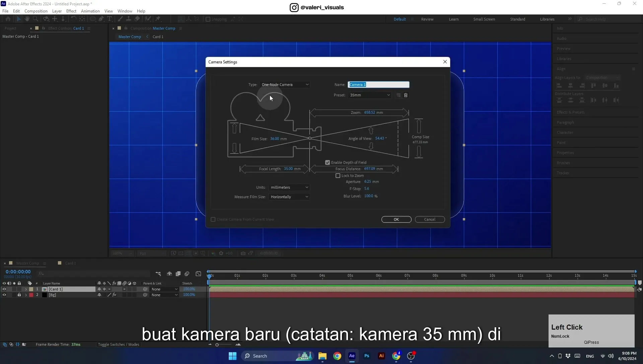Screen dimensions: 643x364
Task: Select the Hand tool
Action: pos(27,19)
